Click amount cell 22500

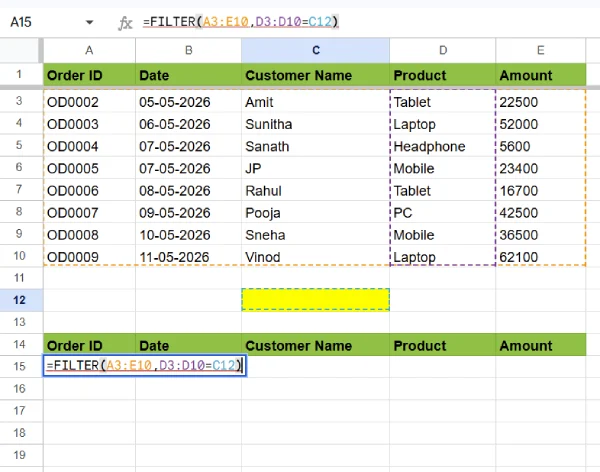[x=540, y=102]
